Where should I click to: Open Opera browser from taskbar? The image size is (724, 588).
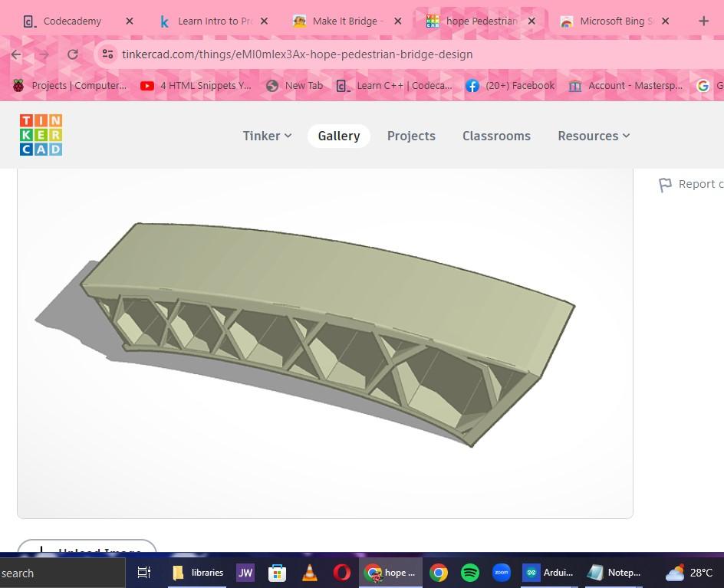click(342, 573)
